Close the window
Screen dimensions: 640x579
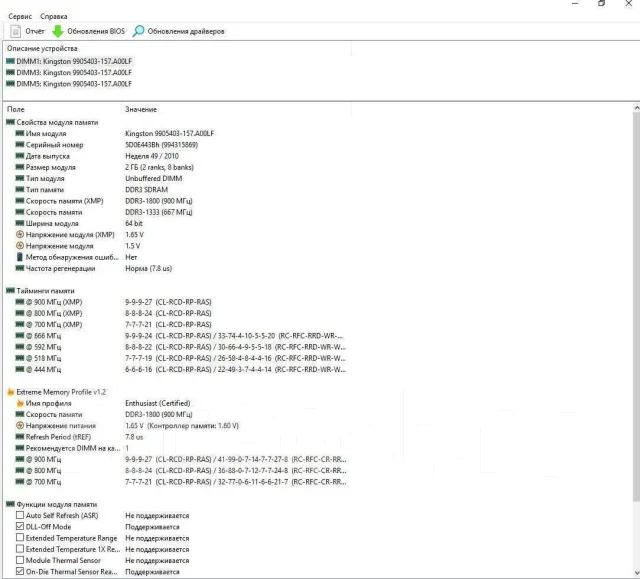coord(629,3)
